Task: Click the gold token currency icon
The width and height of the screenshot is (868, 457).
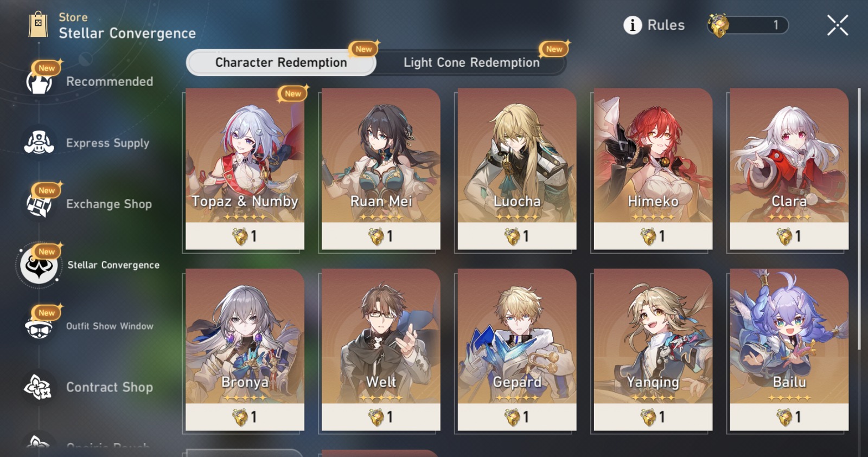Action: pyautogui.click(x=719, y=25)
